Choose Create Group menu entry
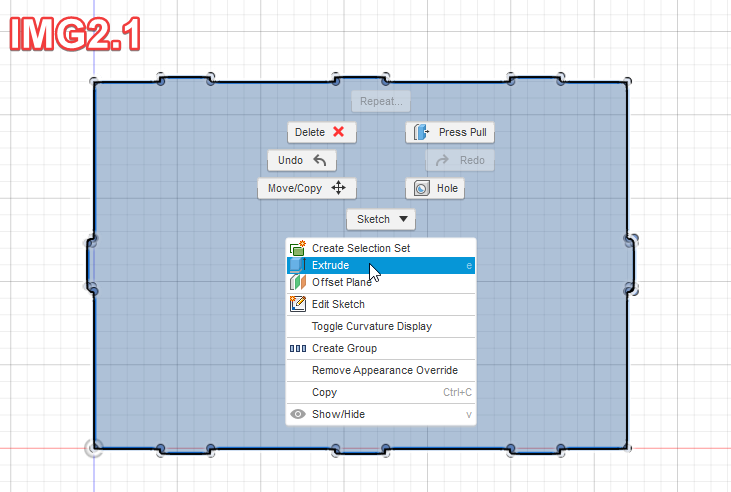The height and width of the screenshot is (492, 731). pyautogui.click(x=381, y=348)
